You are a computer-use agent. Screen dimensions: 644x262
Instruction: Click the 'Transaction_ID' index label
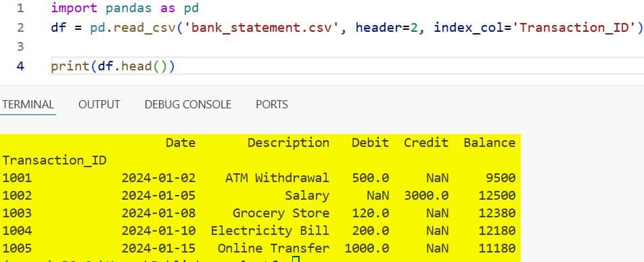coord(54,160)
